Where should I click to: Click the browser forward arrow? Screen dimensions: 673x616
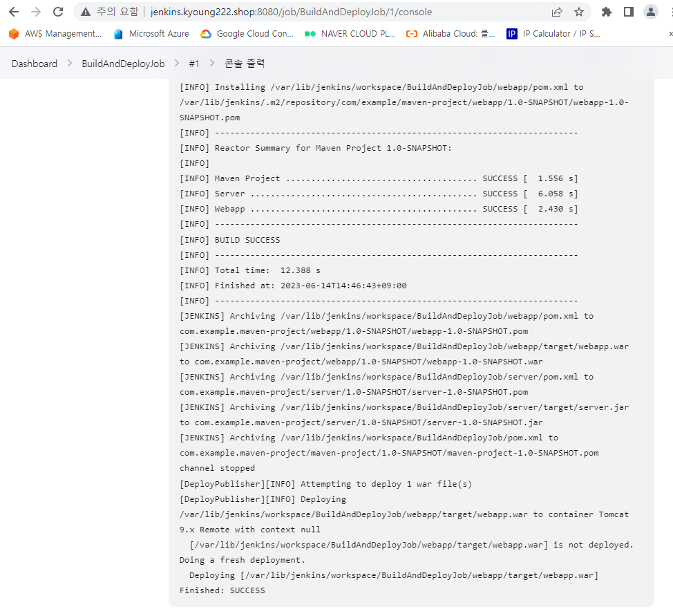36,12
